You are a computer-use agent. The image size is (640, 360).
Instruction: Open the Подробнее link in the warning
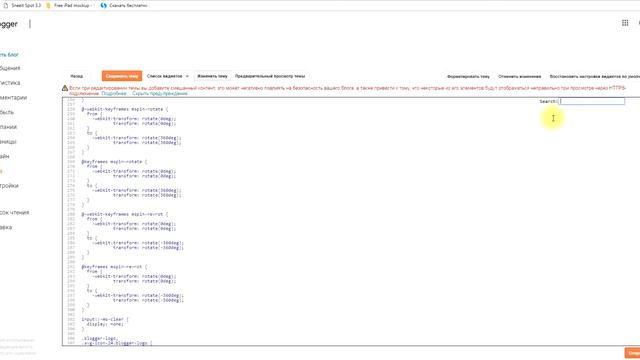tap(114, 93)
